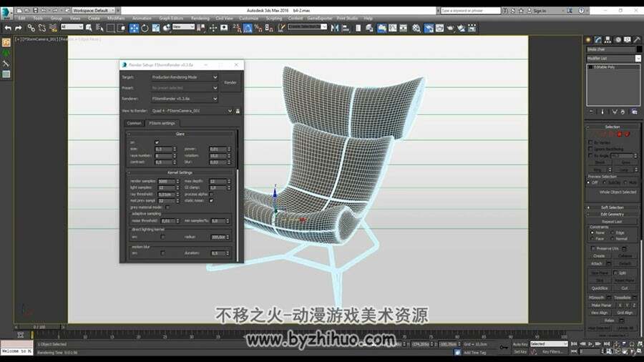Click the object color swatch beside name
The height and width of the screenshot is (362, 644).
pos(639,49)
